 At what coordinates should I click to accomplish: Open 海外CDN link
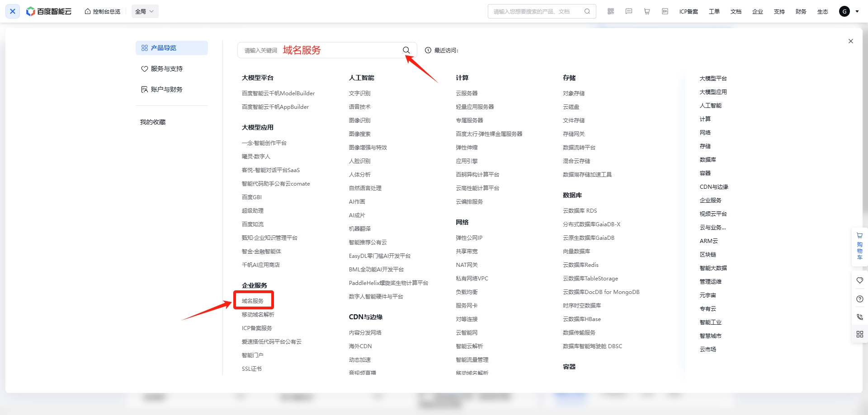[x=360, y=346]
